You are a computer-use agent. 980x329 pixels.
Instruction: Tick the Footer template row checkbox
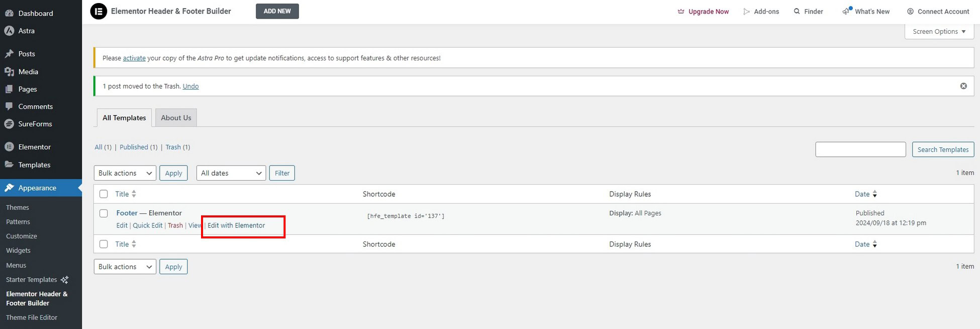tap(104, 213)
